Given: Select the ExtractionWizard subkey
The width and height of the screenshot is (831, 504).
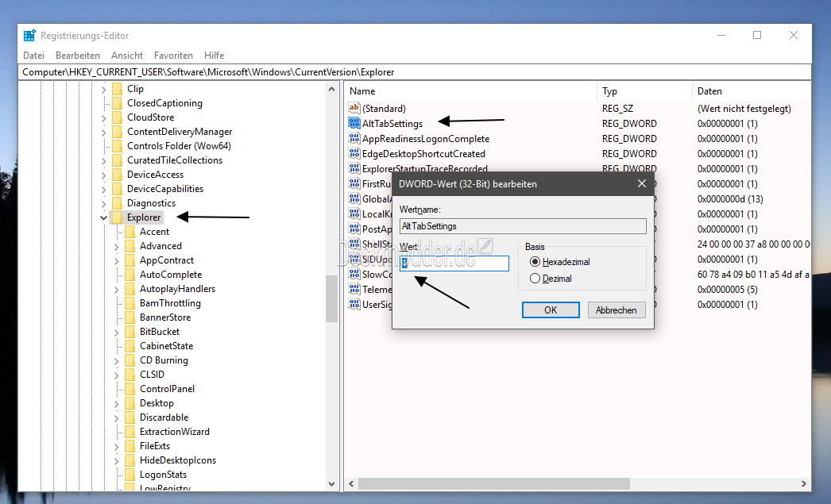Looking at the screenshot, I should (174, 432).
